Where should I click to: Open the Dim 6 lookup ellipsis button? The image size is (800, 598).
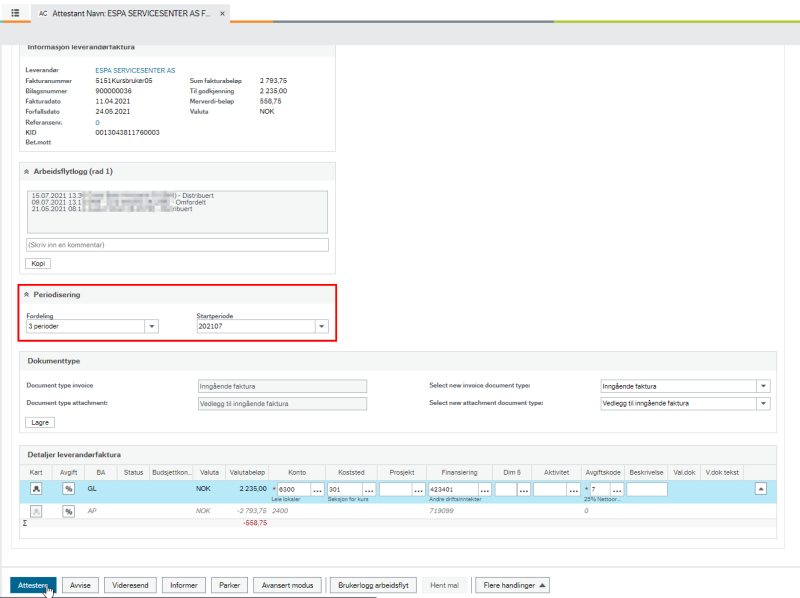tap(524, 490)
